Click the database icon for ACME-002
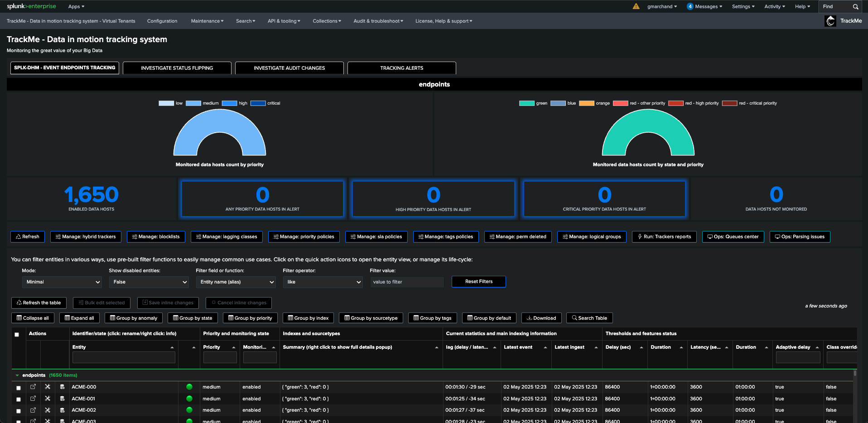This screenshot has height=423, width=868. (62, 410)
